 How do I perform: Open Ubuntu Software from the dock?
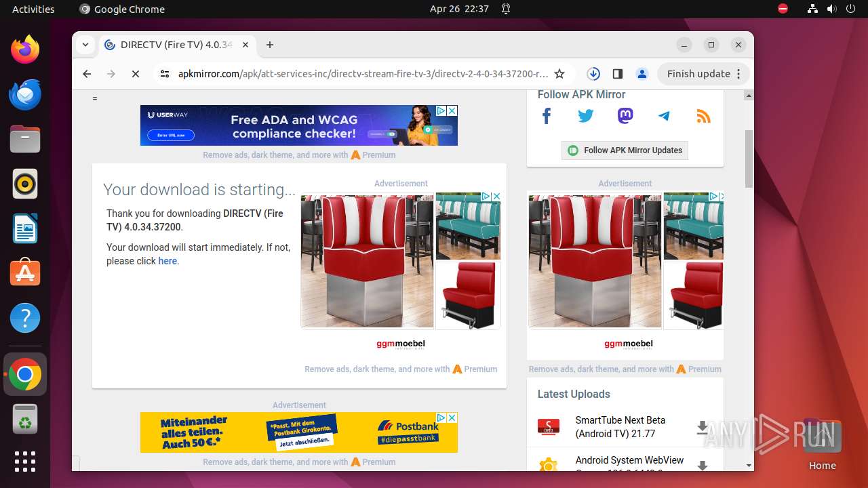click(25, 273)
